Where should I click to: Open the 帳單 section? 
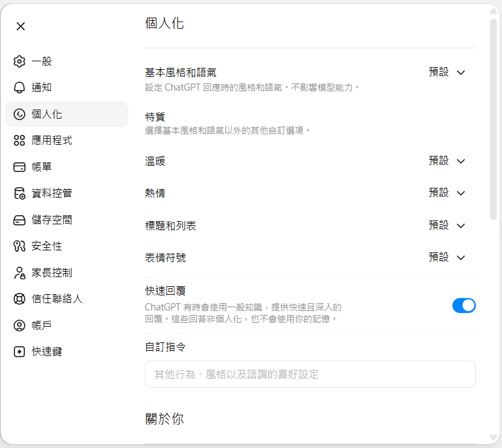[x=67, y=167]
